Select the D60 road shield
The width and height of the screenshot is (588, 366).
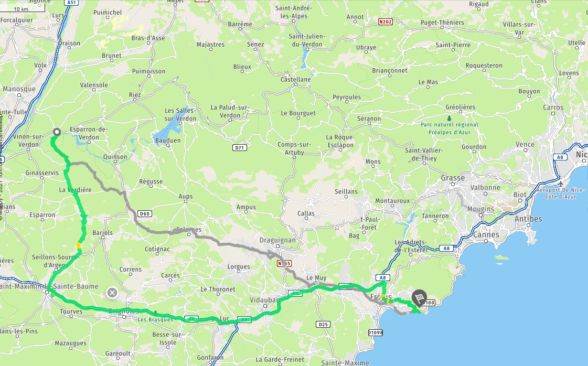[144, 214]
